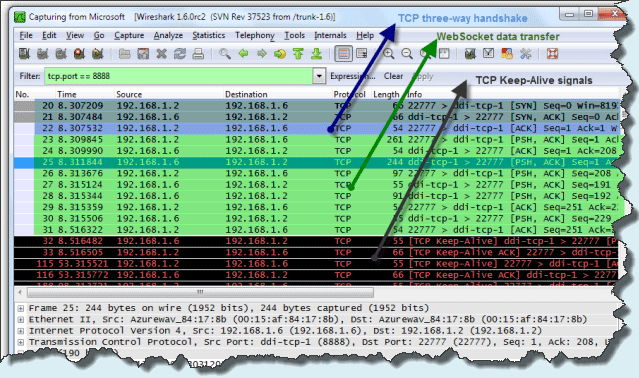
Task: Open the Tools menu
Action: [295, 35]
